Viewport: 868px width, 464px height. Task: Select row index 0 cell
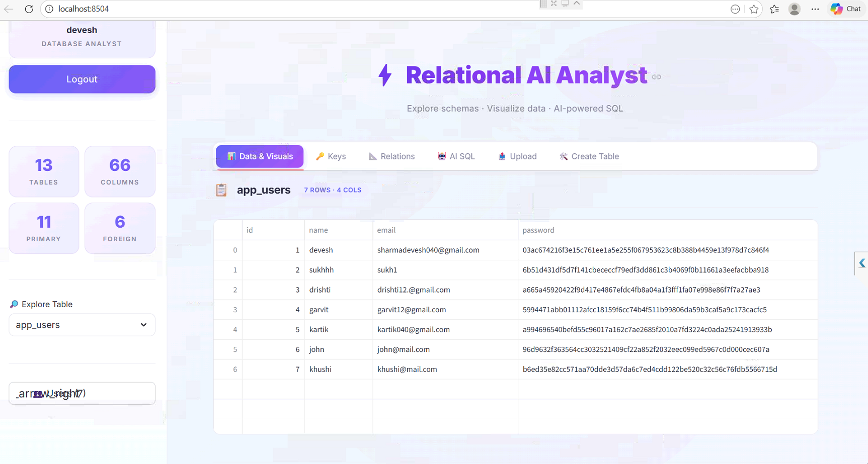(228, 250)
